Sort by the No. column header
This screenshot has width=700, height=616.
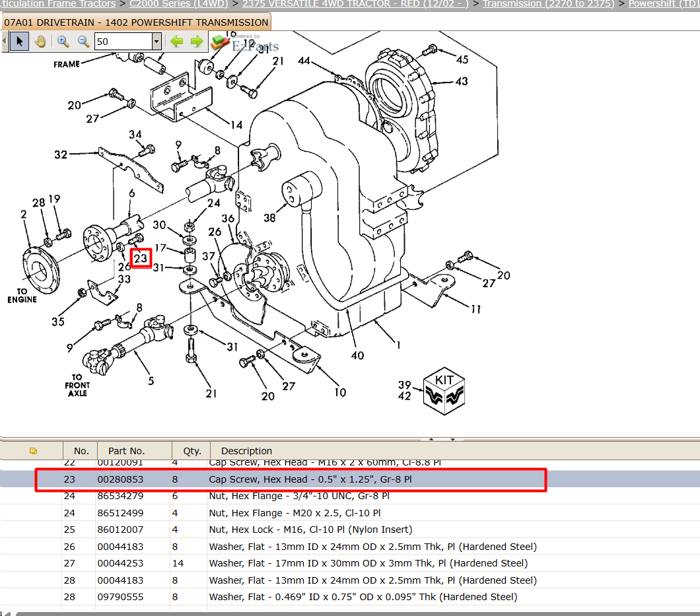click(81, 451)
